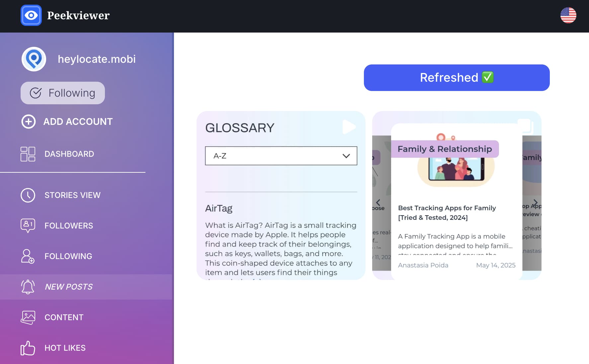Click the heylocate.mobi account name
589x364 pixels.
(97, 59)
